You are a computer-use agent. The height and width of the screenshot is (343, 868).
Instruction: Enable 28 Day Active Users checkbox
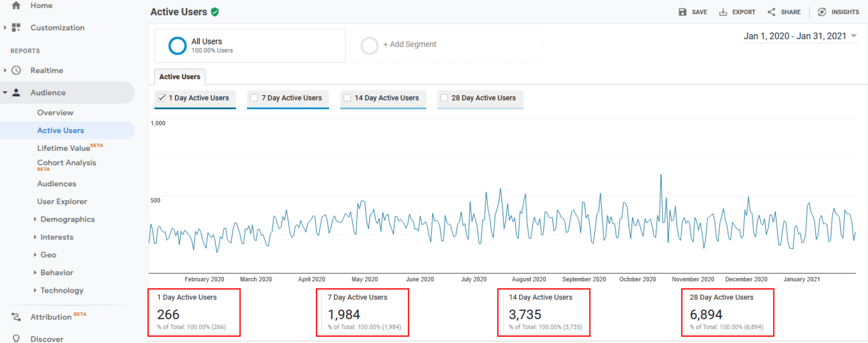coord(444,98)
